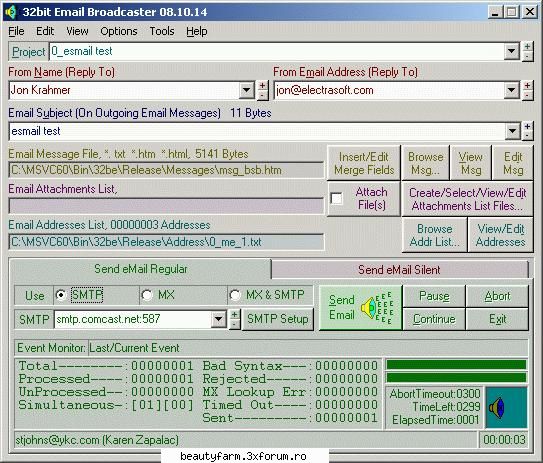The image size is (543, 463).
Task: Click the Browse Msg button
Action: pyautogui.click(x=426, y=163)
